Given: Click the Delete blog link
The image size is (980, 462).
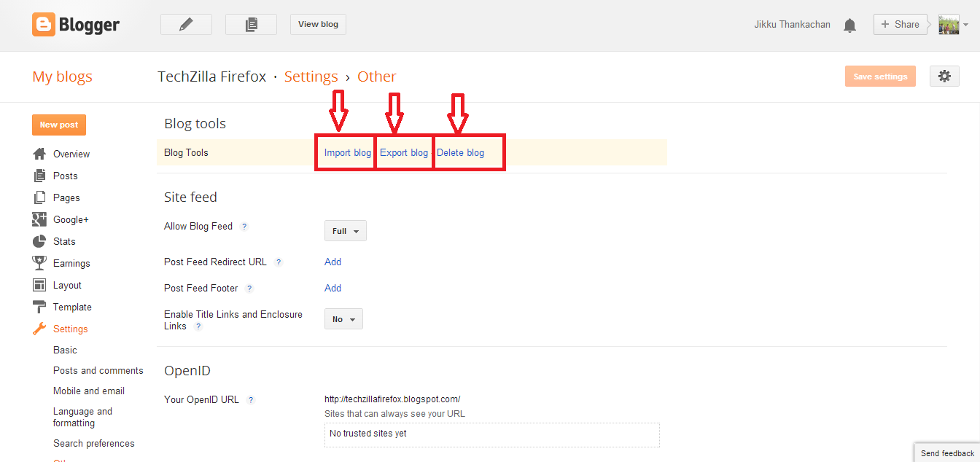Looking at the screenshot, I should coord(460,153).
